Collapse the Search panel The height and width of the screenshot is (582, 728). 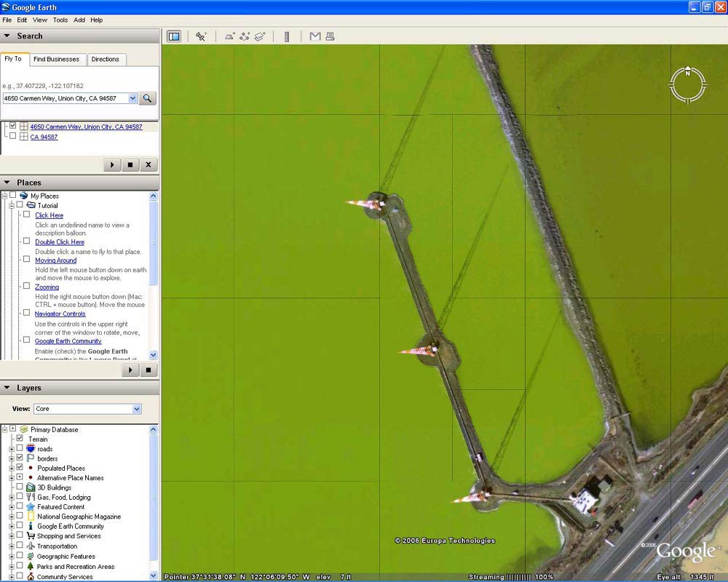click(x=7, y=36)
